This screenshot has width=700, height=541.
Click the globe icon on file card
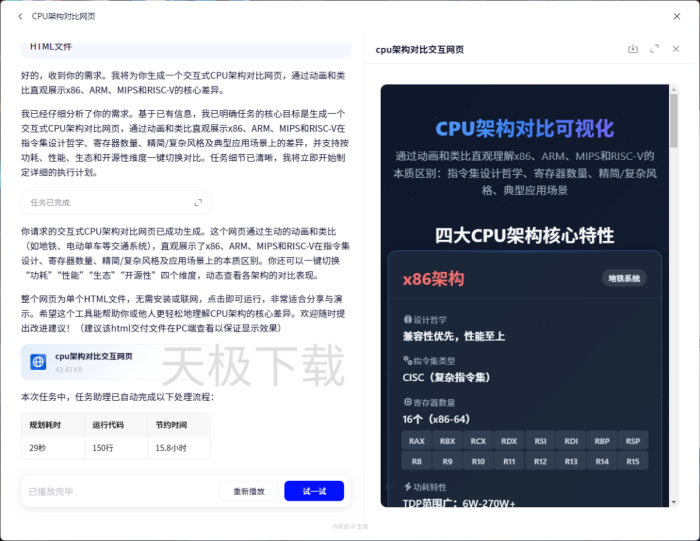coord(38,362)
